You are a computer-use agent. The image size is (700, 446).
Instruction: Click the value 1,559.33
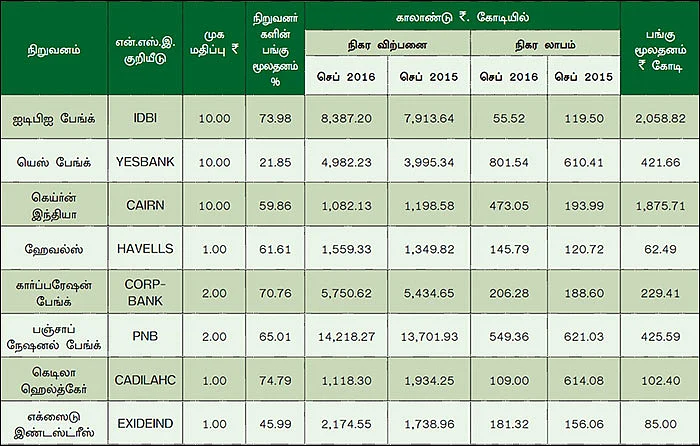[346, 249]
